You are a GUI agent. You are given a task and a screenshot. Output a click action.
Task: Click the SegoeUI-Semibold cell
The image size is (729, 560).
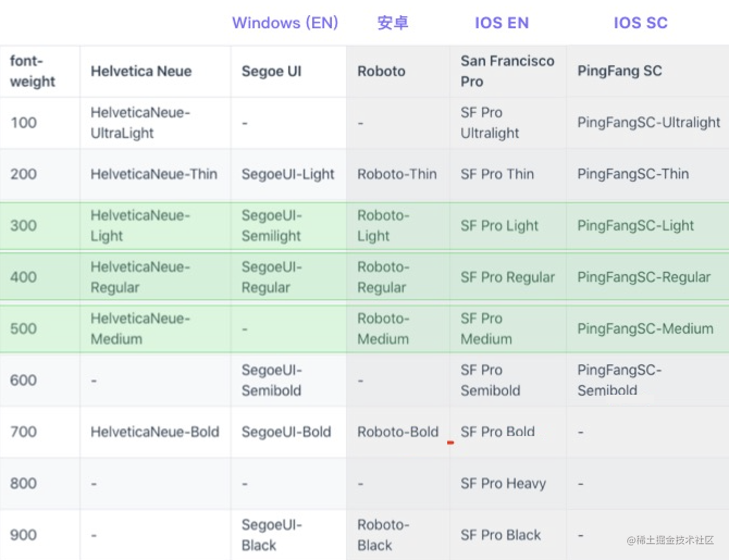[288, 381]
